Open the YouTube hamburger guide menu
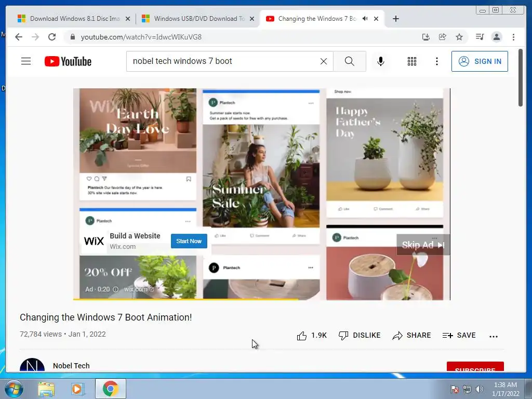This screenshot has width=532, height=399. click(x=26, y=61)
